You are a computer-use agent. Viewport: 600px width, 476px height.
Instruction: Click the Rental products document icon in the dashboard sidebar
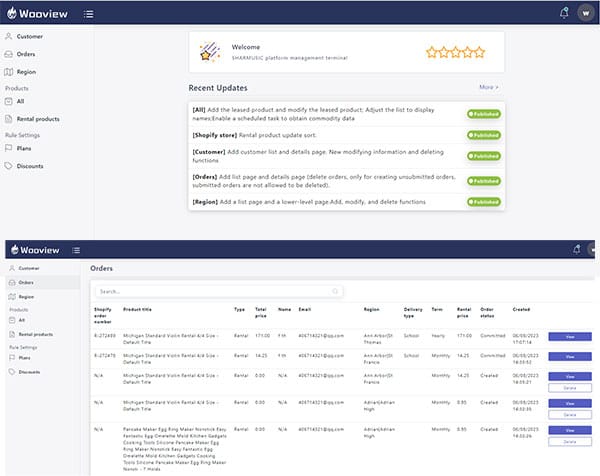pos(8,119)
